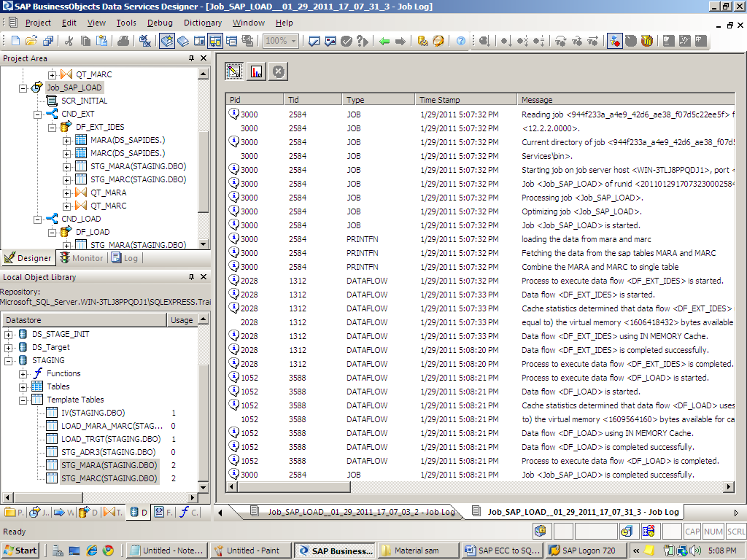This screenshot has height=560, width=747.
Task: Click the gray Forward arrow icon
Action: coord(400,41)
